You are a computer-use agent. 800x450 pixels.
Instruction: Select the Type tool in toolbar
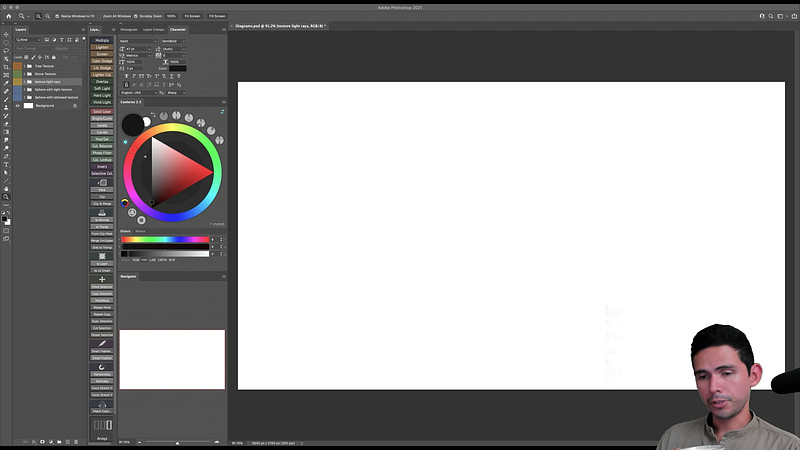click(6, 164)
